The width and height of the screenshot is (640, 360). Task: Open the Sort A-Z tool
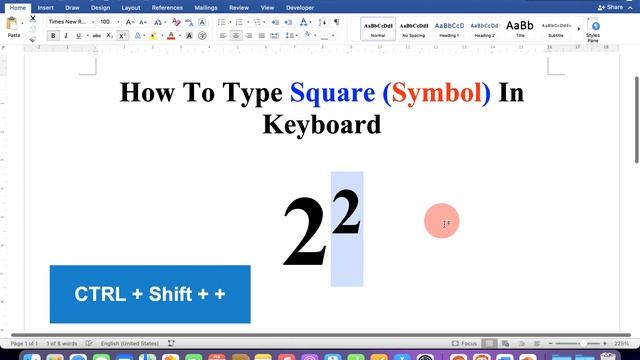coord(322,22)
